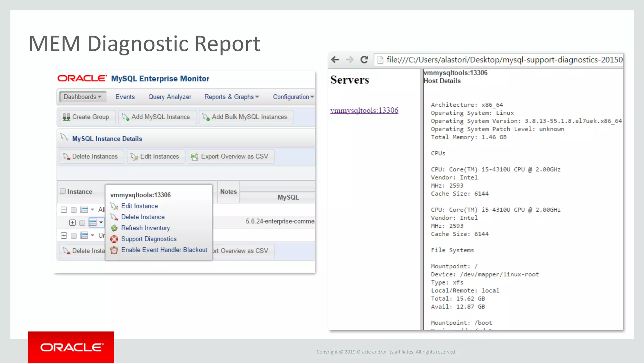Click the highlighted server icon in instance row
The height and width of the screenshot is (363, 644).
coord(93,223)
